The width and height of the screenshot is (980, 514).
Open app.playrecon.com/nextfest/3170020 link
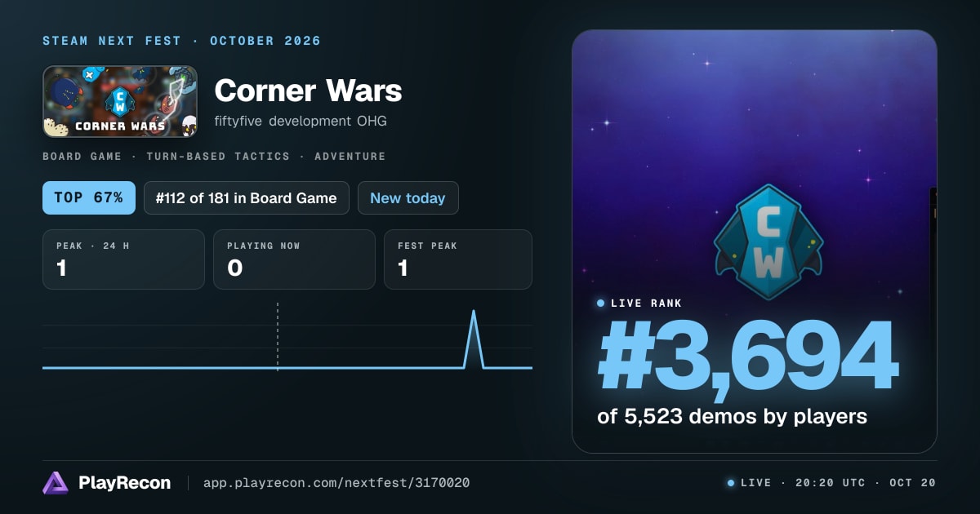point(336,483)
